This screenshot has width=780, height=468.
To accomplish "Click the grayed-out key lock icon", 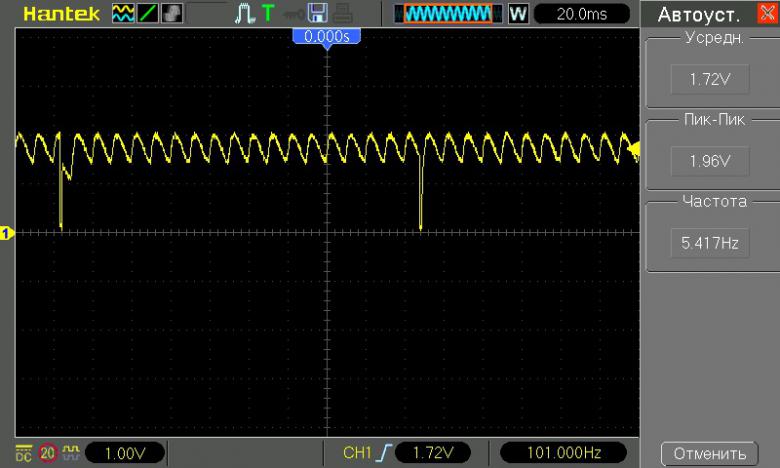I will 292,15.
